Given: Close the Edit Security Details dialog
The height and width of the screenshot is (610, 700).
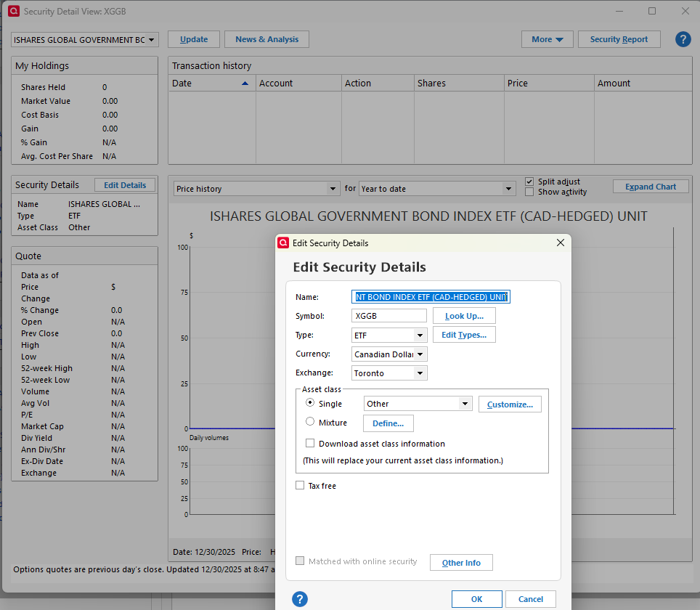Looking at the screenshot, I should coord(560,243).
